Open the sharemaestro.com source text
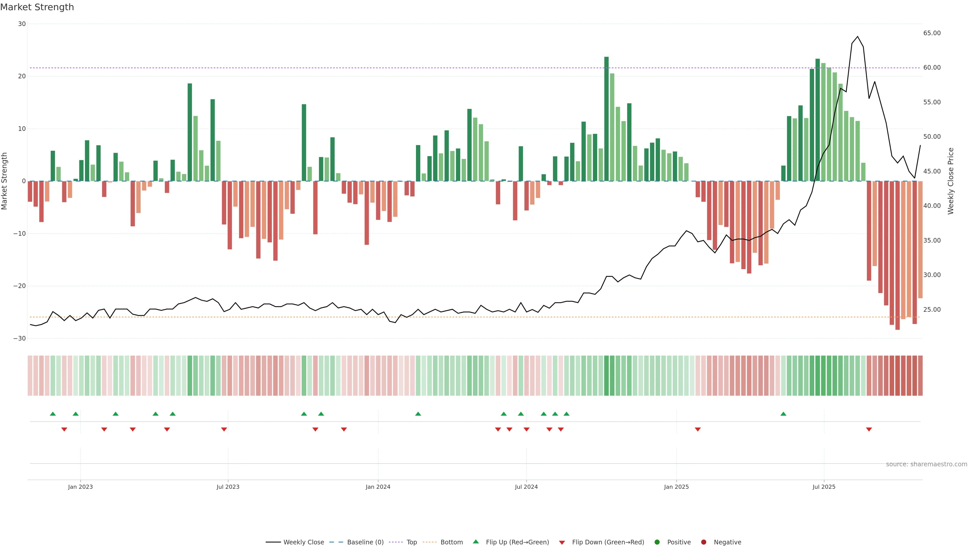The width and height of the screenshot is (980, 551). point(926,464)
